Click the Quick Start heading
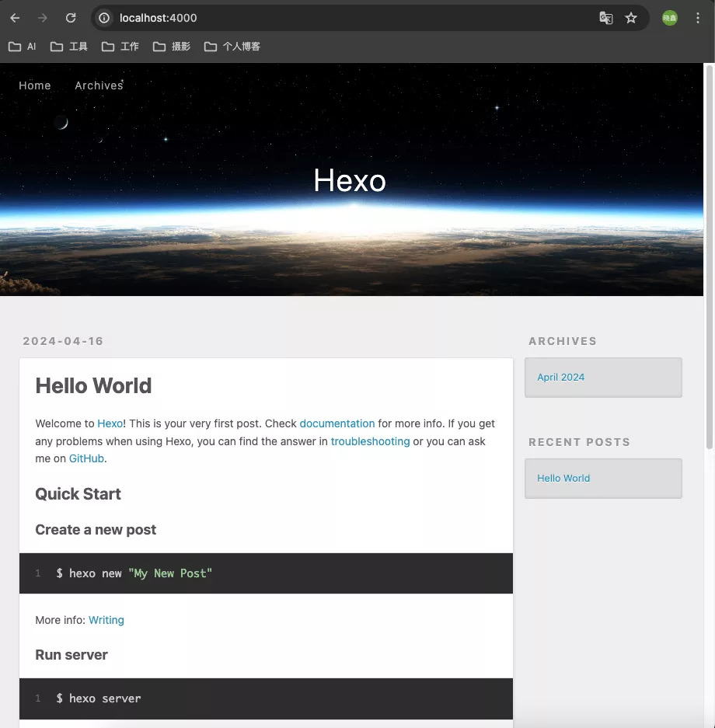The image size is (715, 728). 78,494
